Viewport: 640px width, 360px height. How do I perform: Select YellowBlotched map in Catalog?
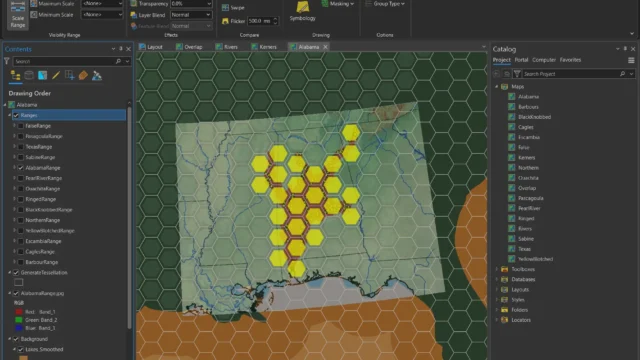(535, 259)
